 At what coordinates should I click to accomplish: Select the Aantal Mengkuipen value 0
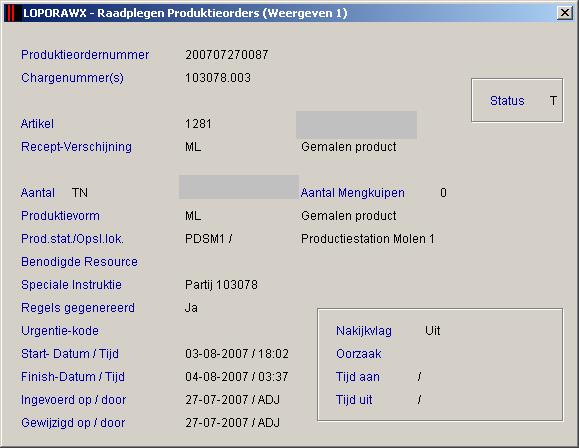(x=443, y=193)
